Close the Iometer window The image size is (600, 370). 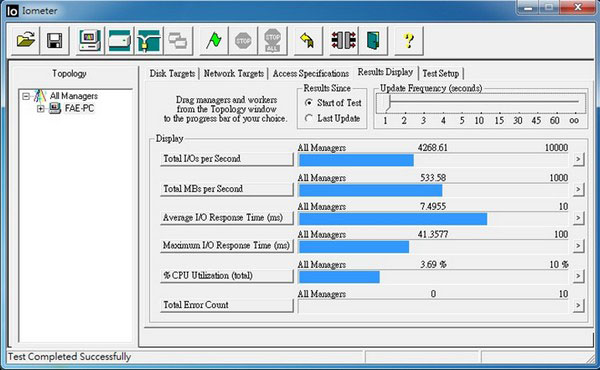point(577,7)
